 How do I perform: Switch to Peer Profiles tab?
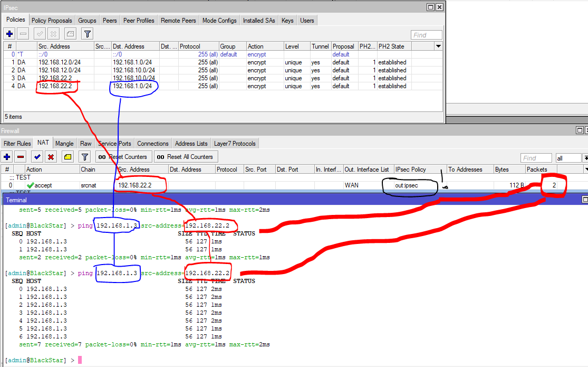click(x=139, y=21)
